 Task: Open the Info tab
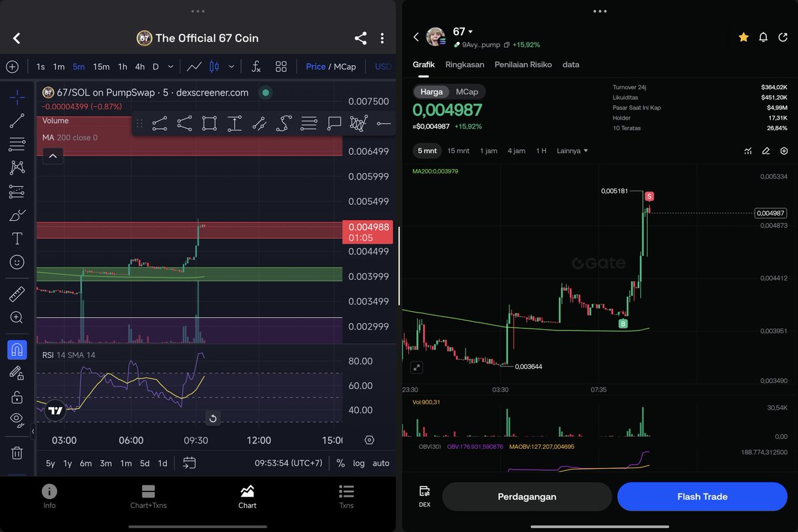tap(49, 497)
